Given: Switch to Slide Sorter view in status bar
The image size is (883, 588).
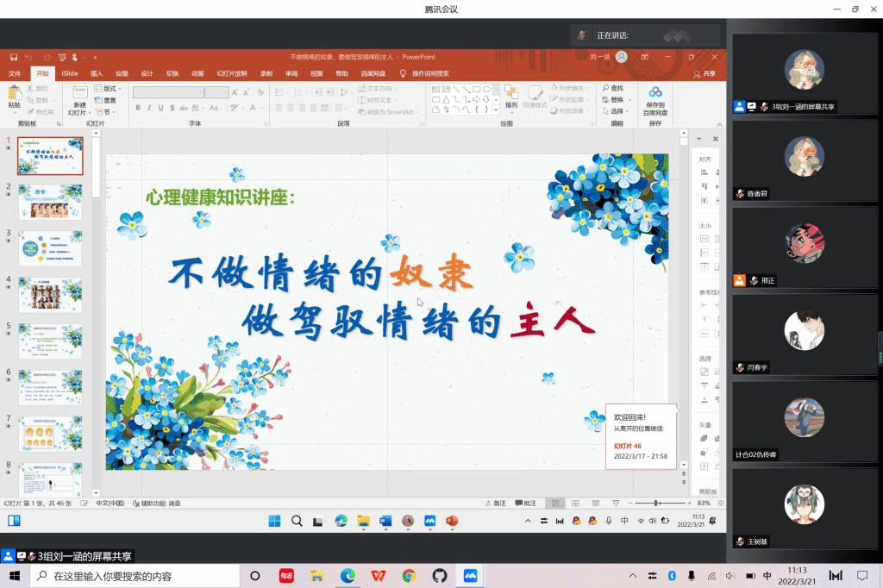Looking at the screenshot, I should [575, 503].
